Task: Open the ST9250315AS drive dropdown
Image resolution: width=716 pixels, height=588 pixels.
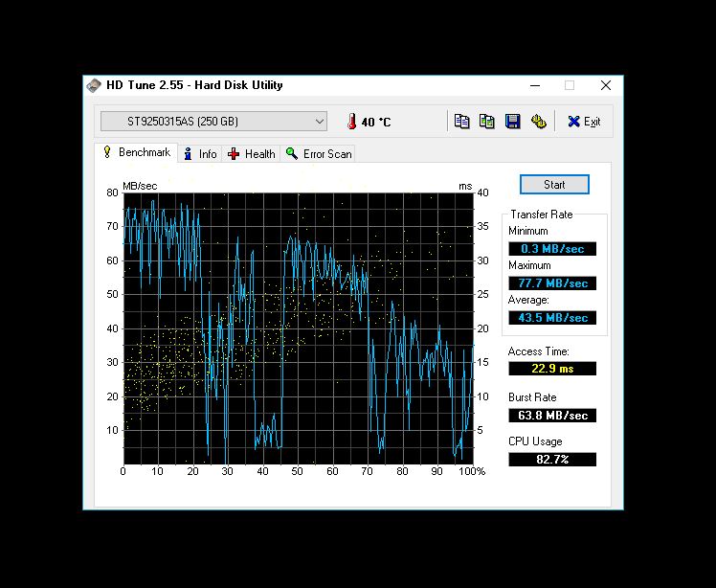Action: (213, 122)
